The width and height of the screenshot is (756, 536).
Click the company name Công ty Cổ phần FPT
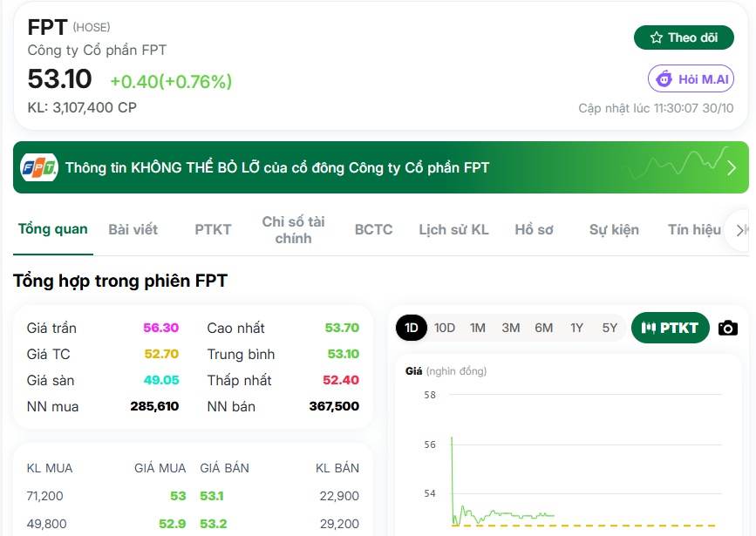click(x=97, y=51)
